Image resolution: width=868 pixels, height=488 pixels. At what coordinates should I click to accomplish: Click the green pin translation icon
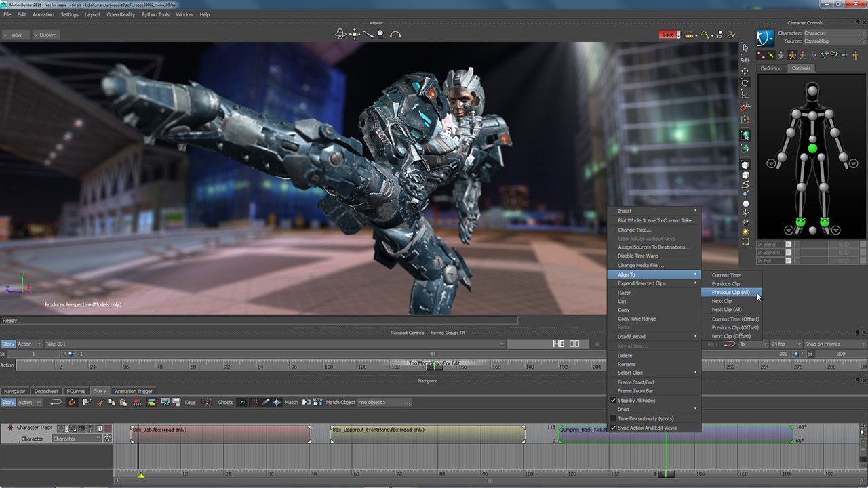(x=824, y=55)
